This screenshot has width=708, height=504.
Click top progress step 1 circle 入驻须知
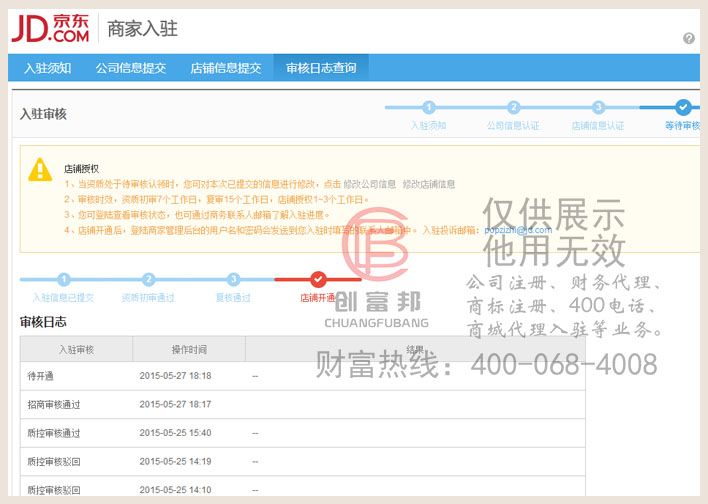(x=429, y=107)
